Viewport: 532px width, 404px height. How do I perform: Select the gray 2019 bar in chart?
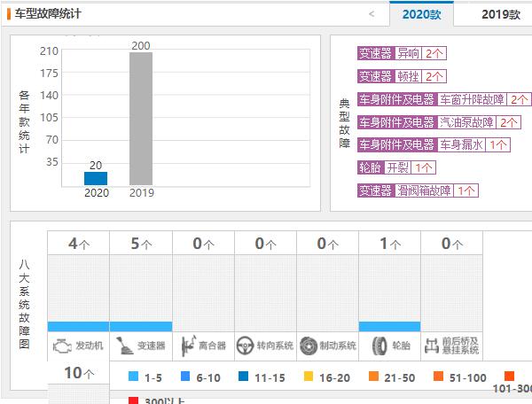(141, 119)
